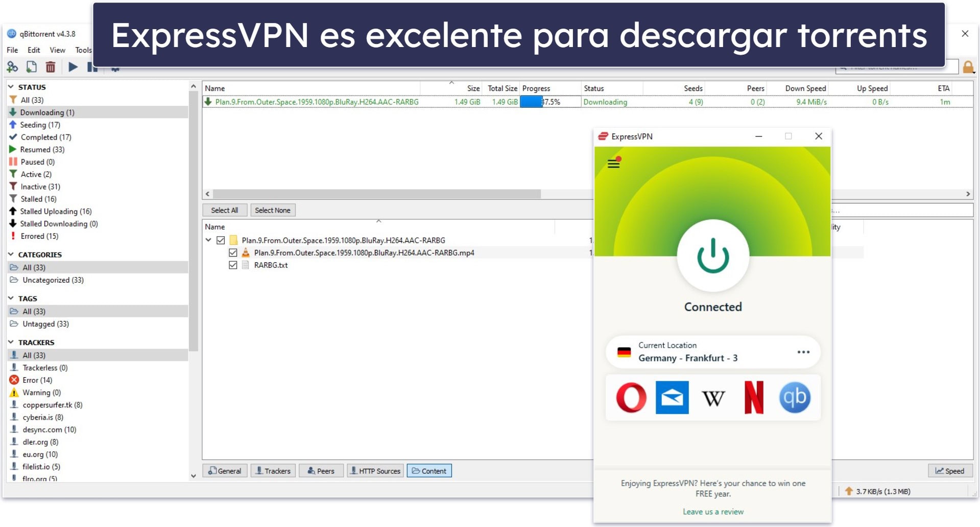Collapse the TRACKERS section
The image size is (980, 527).
tap(11, 342)
